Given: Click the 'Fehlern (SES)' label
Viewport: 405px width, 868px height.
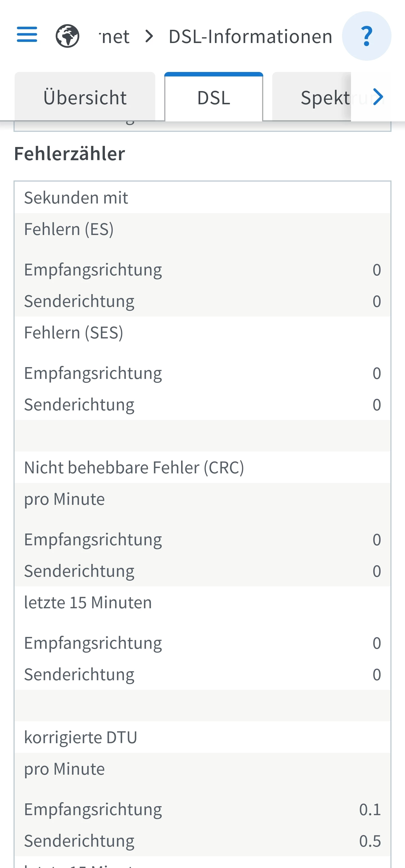Looking at the screenshot, I should tap(73, 333).
